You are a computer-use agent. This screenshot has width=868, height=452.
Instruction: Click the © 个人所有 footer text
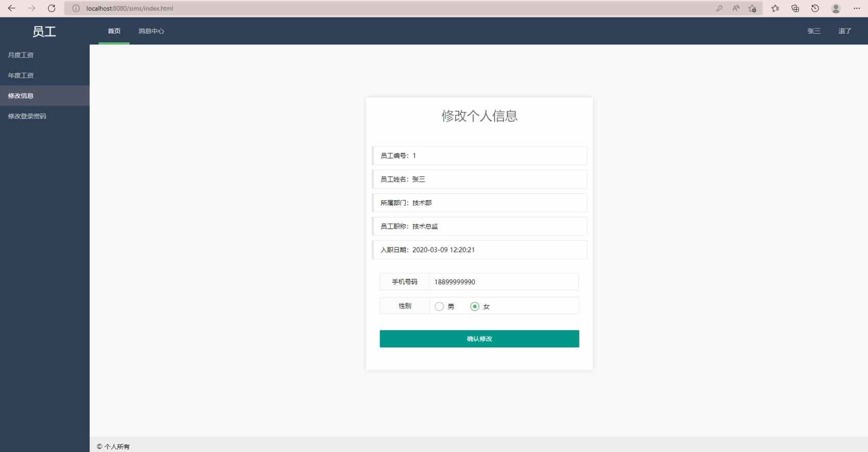(113, 446)
